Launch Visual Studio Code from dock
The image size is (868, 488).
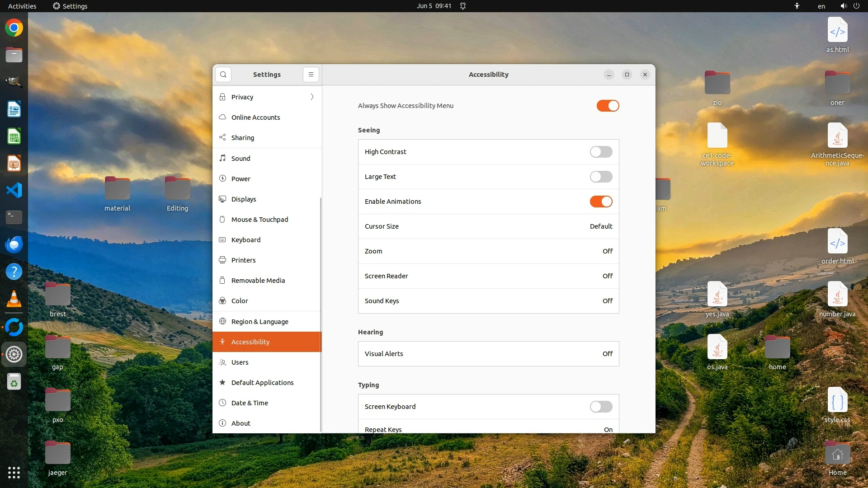tap(14, 190)
